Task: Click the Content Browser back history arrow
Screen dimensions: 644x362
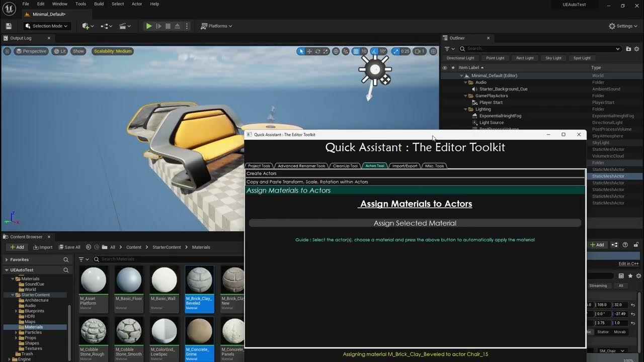Action: click(89, 247)
